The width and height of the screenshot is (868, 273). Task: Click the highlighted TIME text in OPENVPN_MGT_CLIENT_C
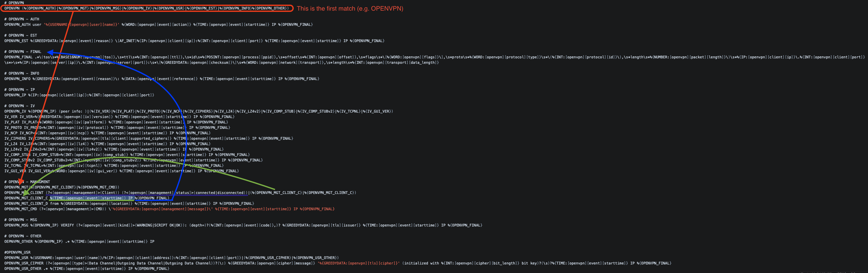coord(88,198)
